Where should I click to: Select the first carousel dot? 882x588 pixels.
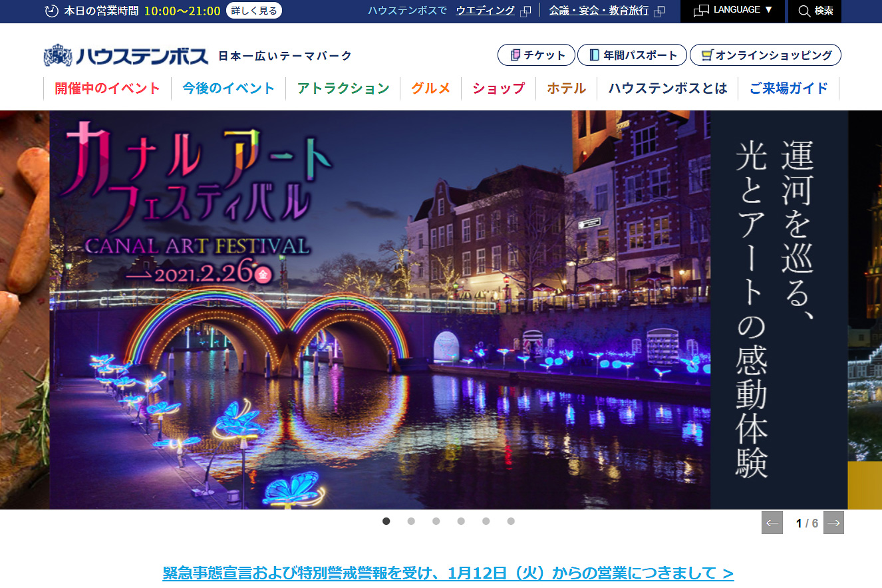386,521
